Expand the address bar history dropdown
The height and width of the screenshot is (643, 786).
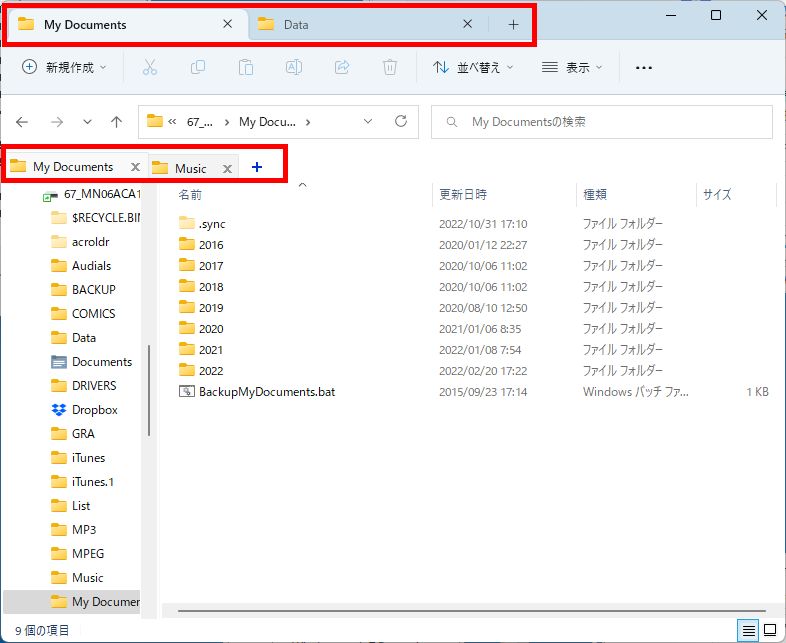pyautogui.click(x=368, y=121)
